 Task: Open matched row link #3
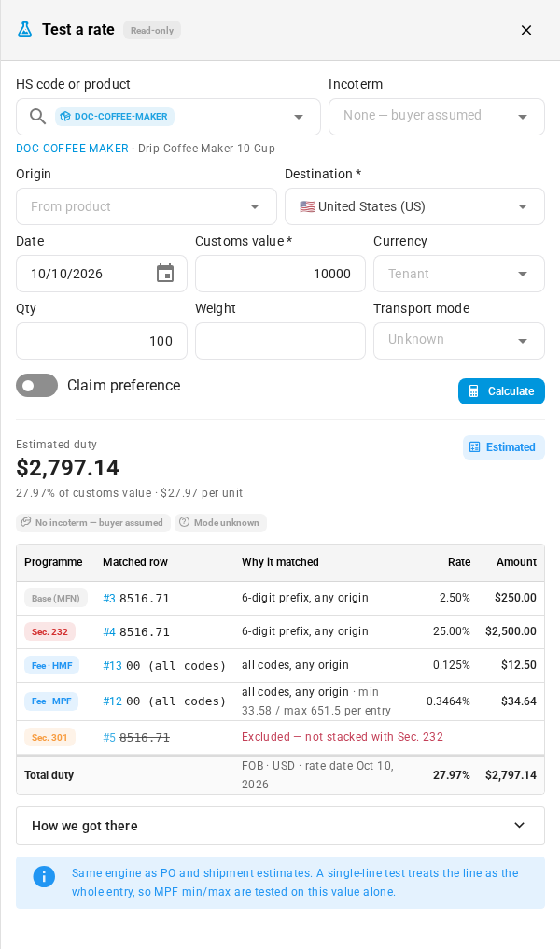109,598
